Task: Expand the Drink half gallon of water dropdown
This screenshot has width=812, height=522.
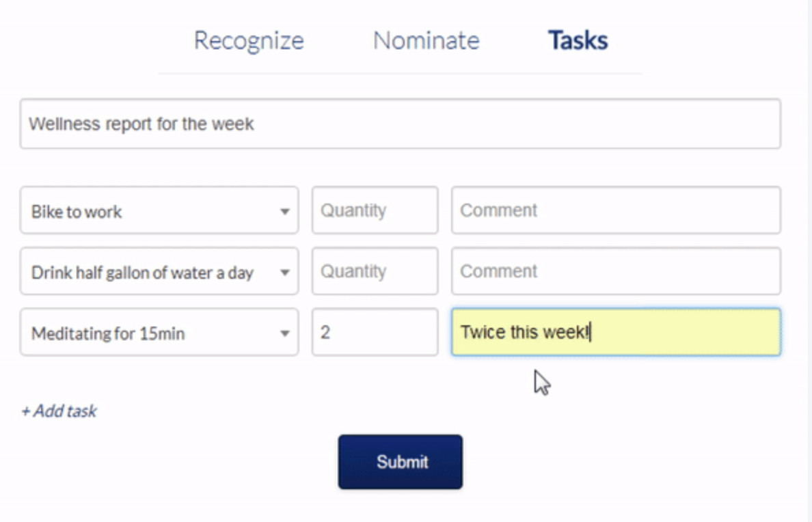Action: coord(159,272)
